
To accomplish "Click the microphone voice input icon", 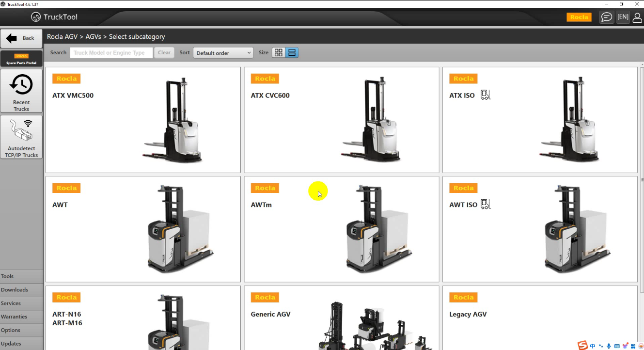I will 609,346.
